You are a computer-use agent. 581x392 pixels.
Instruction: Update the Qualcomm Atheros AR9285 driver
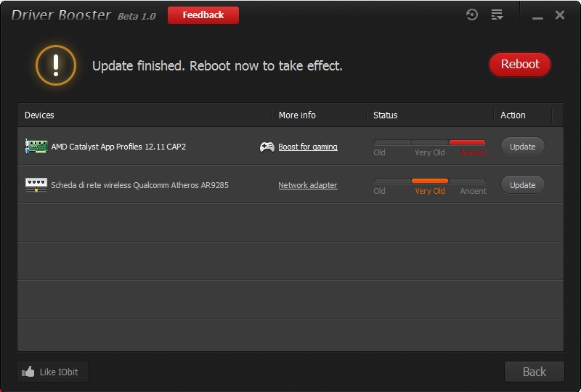coord(522,185)
